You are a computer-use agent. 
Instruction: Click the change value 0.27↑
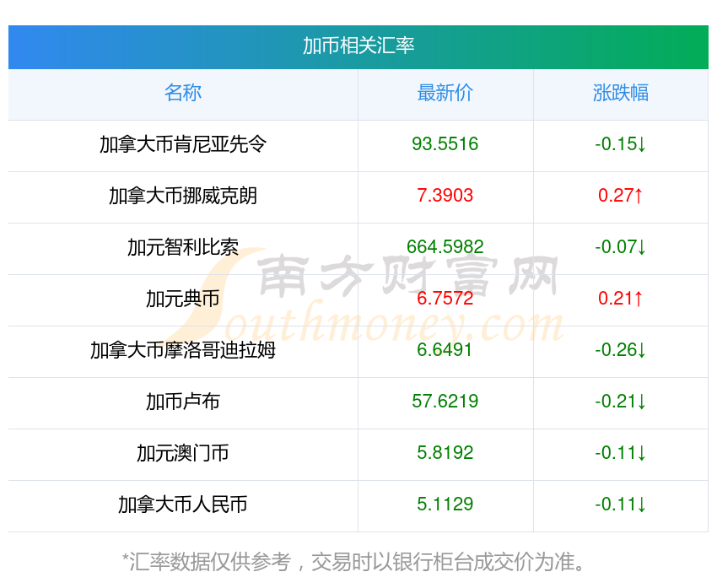click(x=621, y=196)
